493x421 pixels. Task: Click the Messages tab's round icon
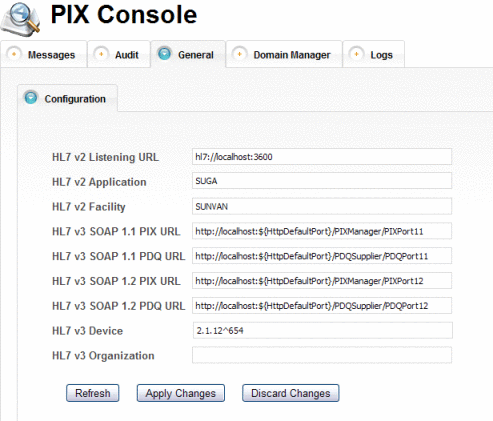pos(14,54)
